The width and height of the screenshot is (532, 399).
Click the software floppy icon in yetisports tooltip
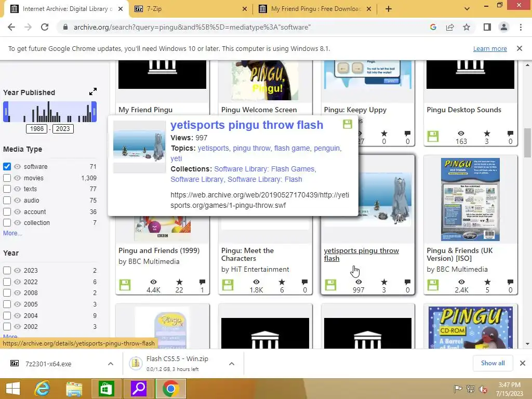click(348, 124)
